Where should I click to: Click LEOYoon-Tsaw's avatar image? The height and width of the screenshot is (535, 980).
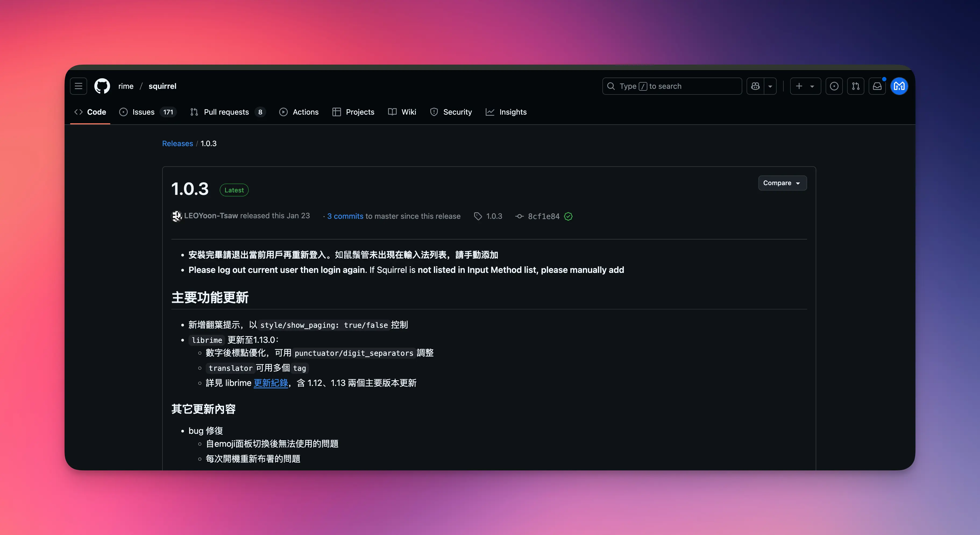click(176, 216)
